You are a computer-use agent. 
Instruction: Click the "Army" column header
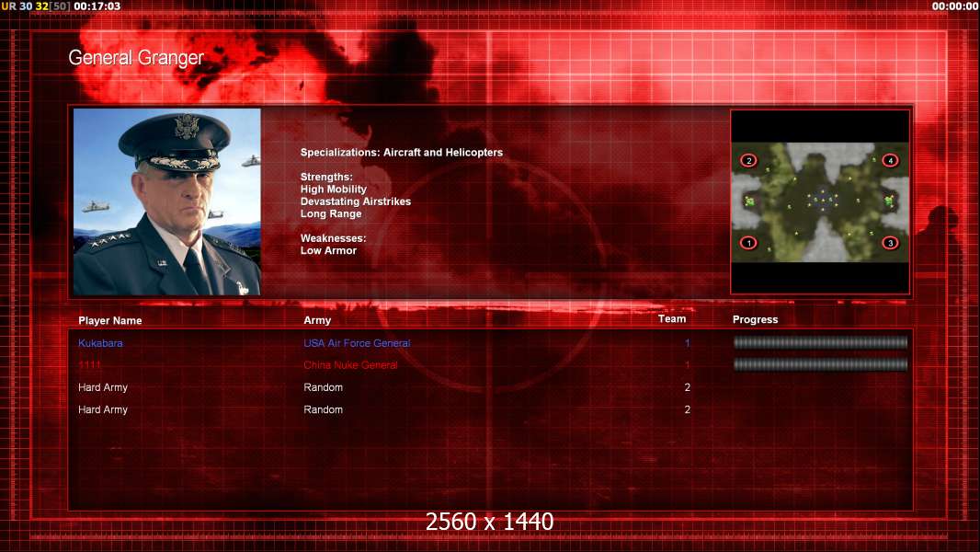pos(317,320)
